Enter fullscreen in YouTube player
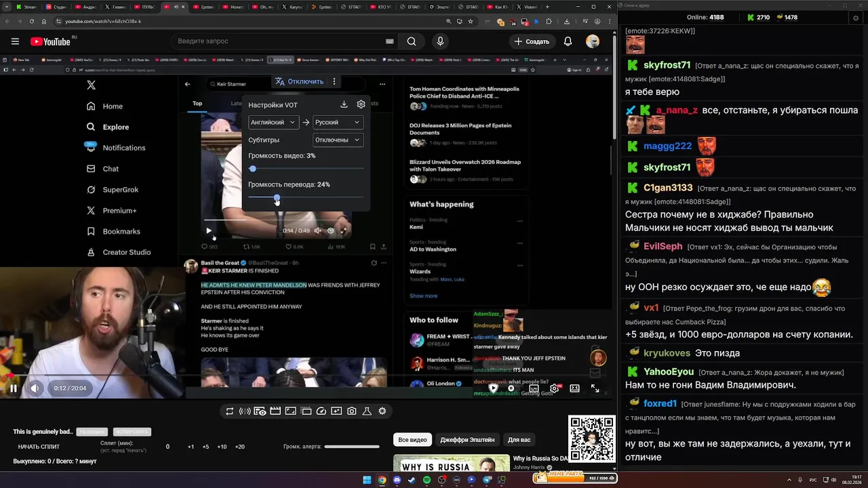The height and width of the screenshot is (488, 868). pyautogui.click(x=595, y=388)
